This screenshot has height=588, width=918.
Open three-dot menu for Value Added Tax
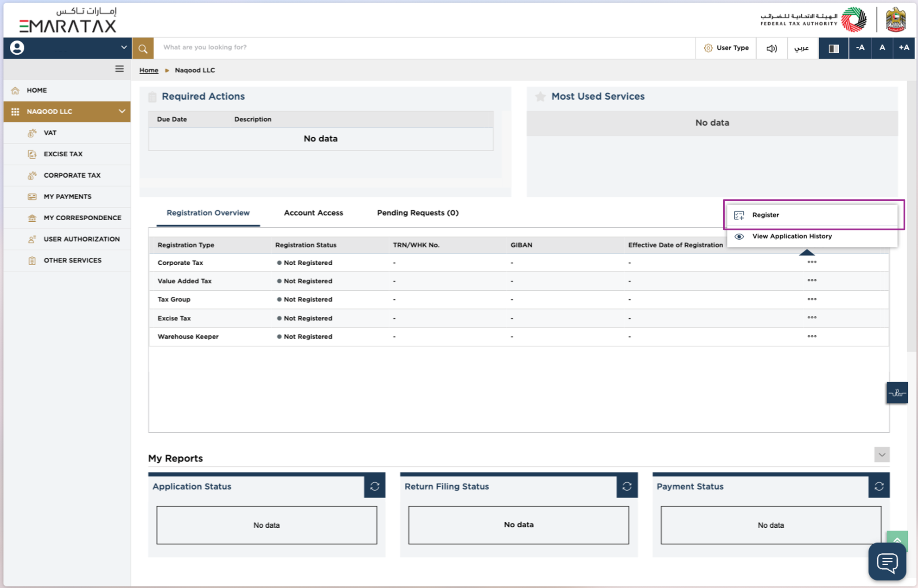(811, 281)
